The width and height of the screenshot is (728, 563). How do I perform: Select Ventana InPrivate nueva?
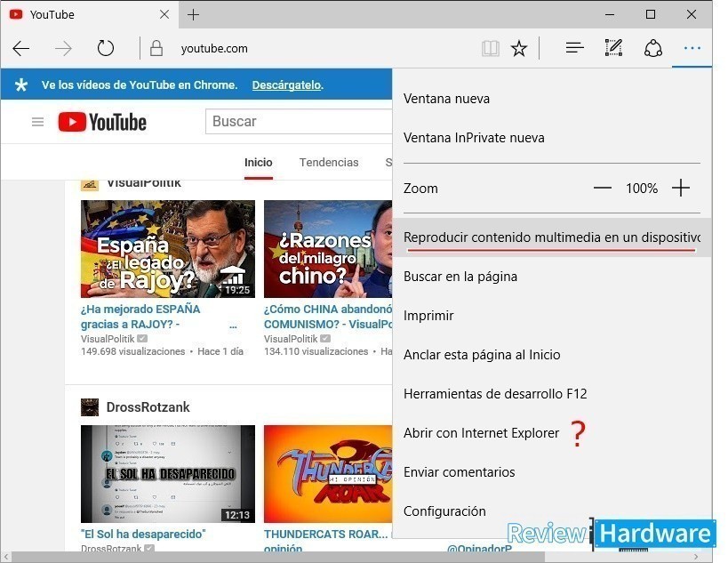[x=552, y=138]
